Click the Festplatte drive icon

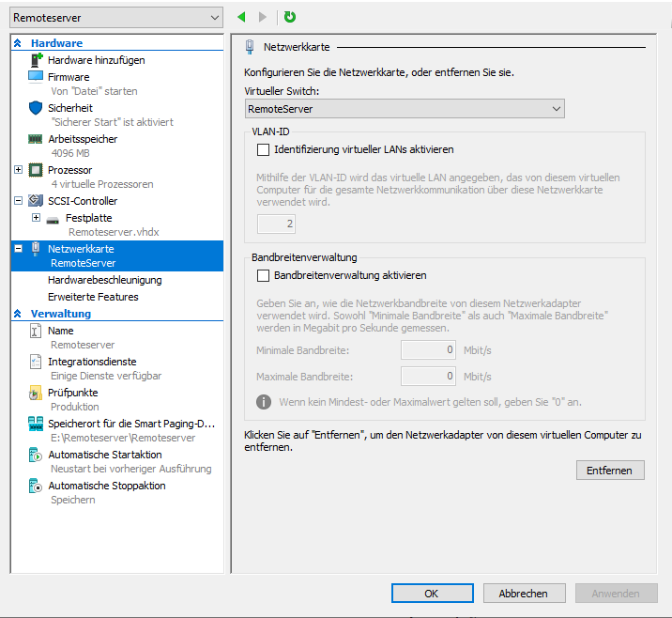(x=53, y=220)
